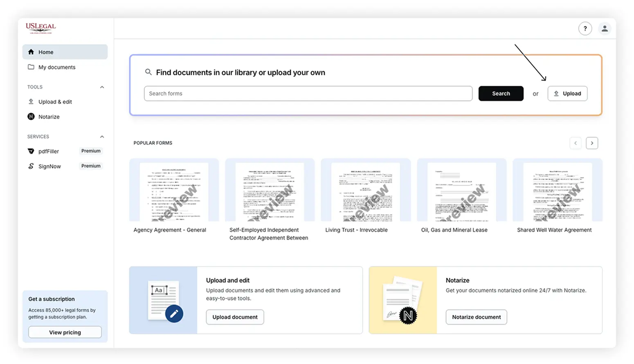Click the user profile icon

(x=605, y=29)
